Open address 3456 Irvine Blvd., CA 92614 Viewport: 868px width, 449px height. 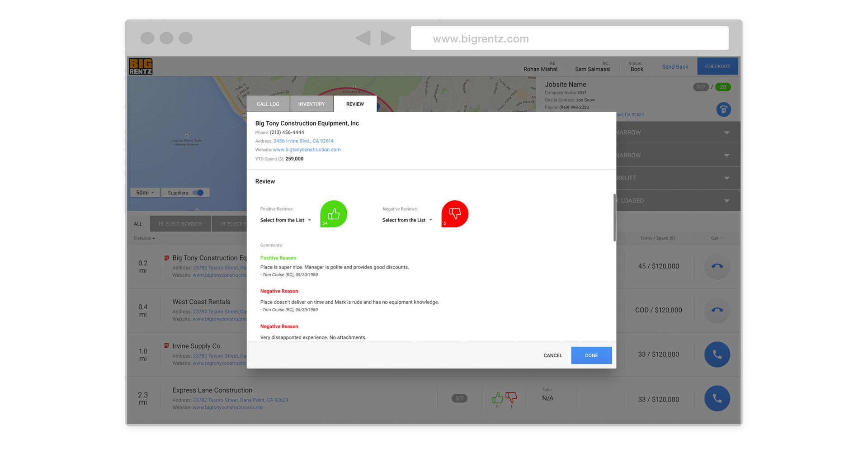coord(303,141)
